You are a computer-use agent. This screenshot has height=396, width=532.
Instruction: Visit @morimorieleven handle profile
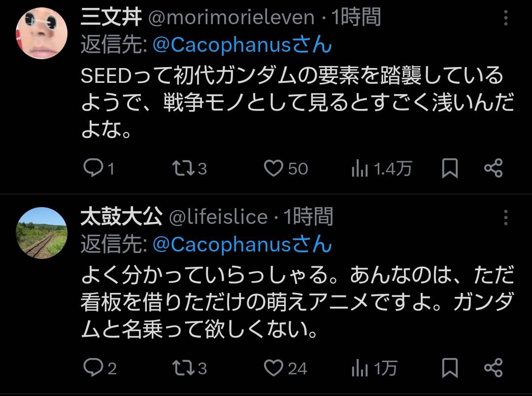[x=231, y=18]
